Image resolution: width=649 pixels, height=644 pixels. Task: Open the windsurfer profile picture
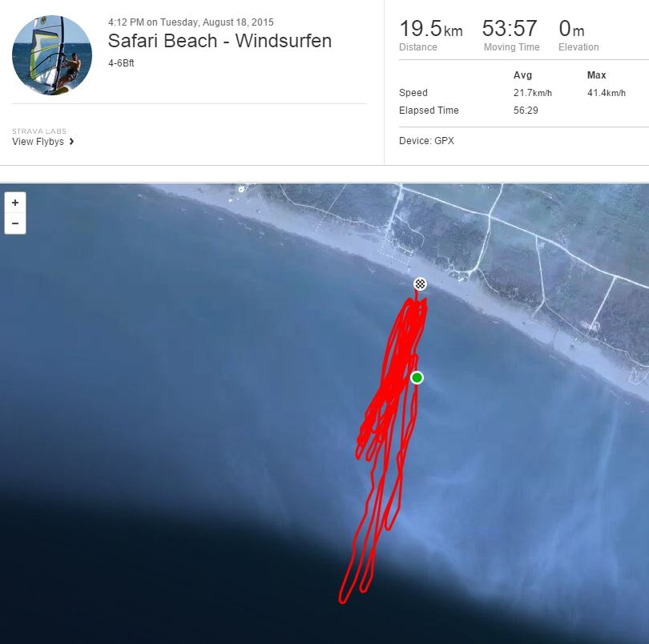click(52, 55)
